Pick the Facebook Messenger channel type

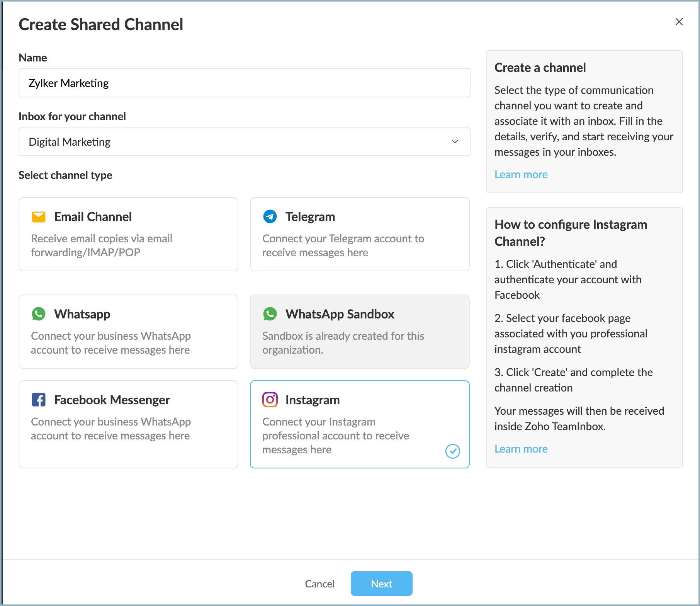(x=128, y=424)
